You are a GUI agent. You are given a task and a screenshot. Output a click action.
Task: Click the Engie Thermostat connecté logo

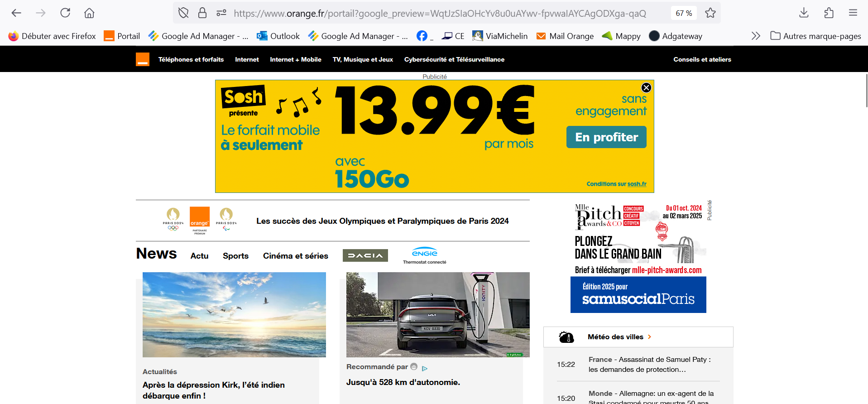pyautogui.click(x=425, y=255)
